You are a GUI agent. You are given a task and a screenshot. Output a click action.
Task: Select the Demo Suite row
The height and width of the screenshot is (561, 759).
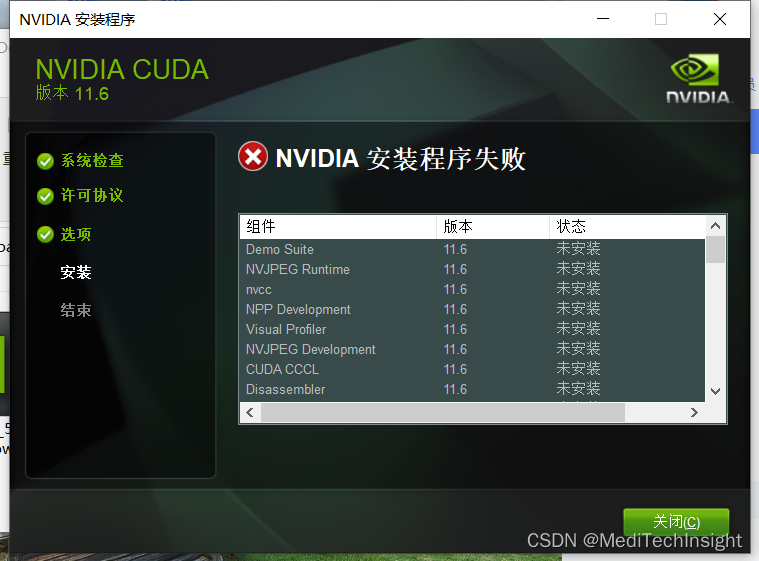point(472,249)
